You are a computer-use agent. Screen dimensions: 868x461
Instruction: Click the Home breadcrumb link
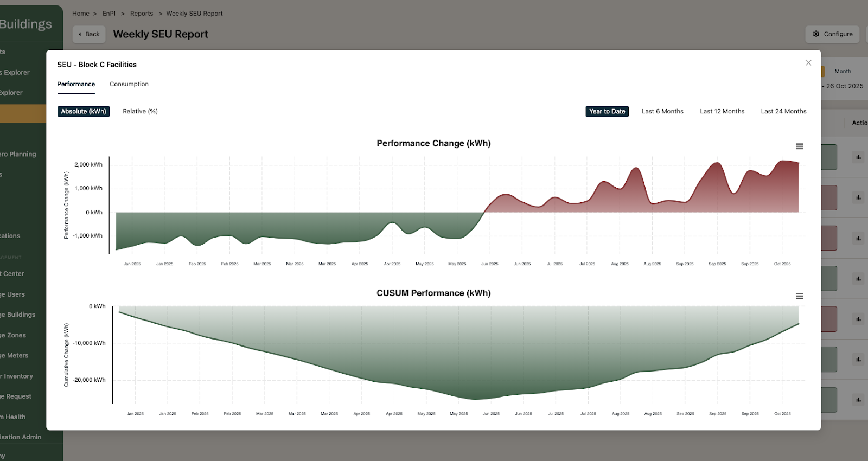81,14
